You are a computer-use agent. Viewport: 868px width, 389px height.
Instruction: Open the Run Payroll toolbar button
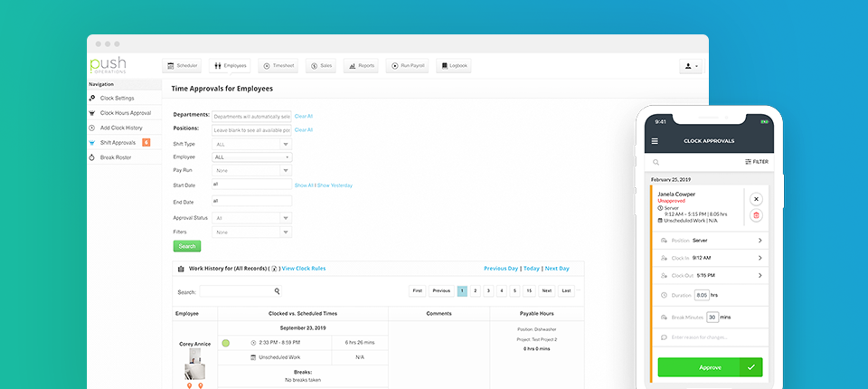tap(407, 66)
